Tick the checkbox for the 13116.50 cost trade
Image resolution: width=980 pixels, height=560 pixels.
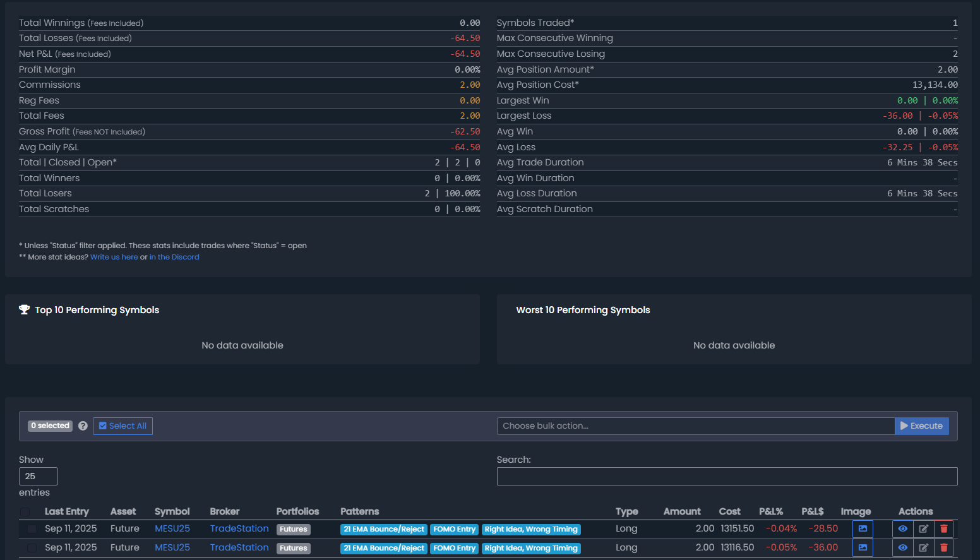pos(32,548)
